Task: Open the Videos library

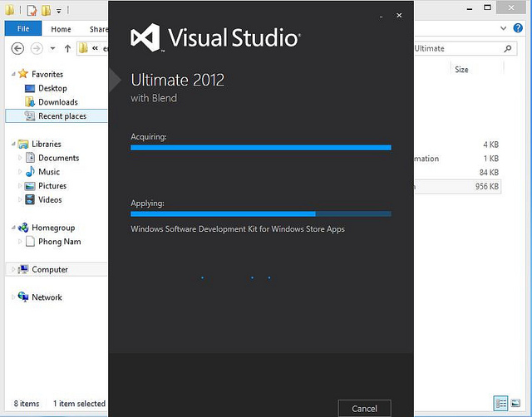Action: [x=50, y=199]
